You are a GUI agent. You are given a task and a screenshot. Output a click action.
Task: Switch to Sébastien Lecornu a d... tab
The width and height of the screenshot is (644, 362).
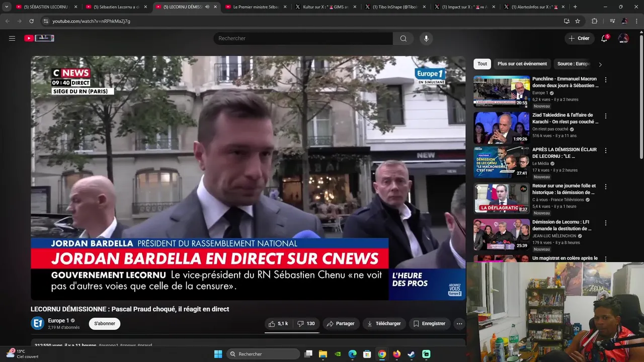pos(116,7)
